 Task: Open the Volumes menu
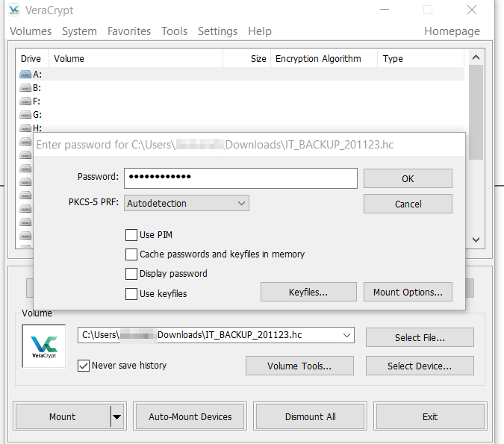(x=31, y=31)
